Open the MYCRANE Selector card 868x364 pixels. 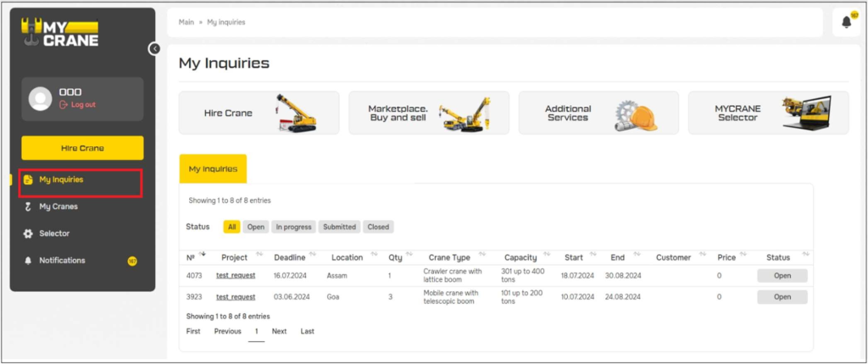(768, 113)
